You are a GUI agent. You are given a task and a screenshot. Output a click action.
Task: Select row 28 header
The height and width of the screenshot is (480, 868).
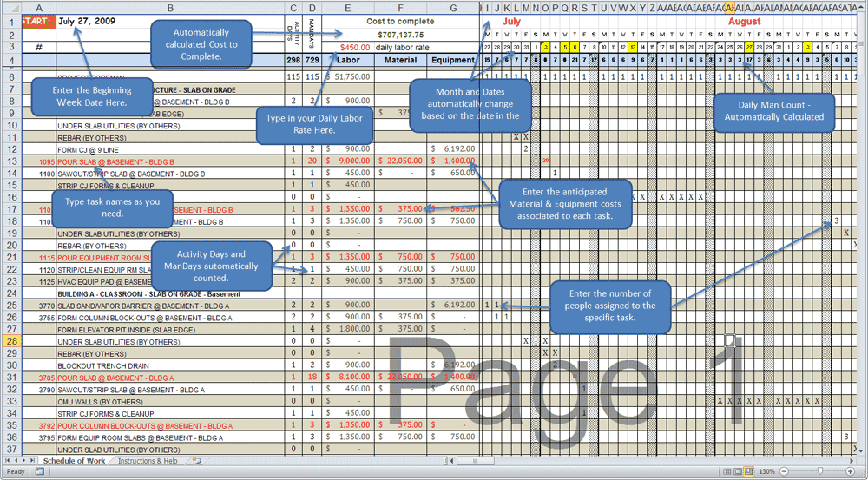[x=14, y=342]
